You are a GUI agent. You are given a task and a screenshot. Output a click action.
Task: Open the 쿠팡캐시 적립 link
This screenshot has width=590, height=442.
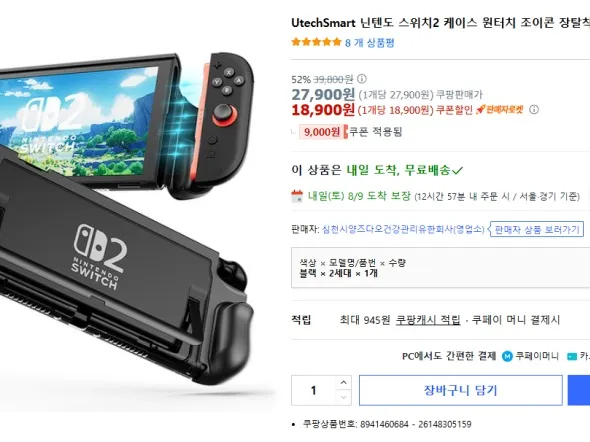428,320
